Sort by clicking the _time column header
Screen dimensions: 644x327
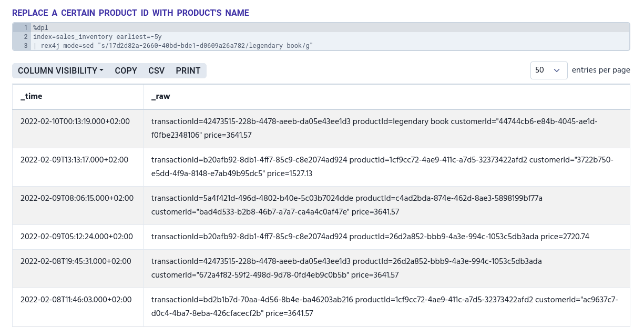click(31, 97)
